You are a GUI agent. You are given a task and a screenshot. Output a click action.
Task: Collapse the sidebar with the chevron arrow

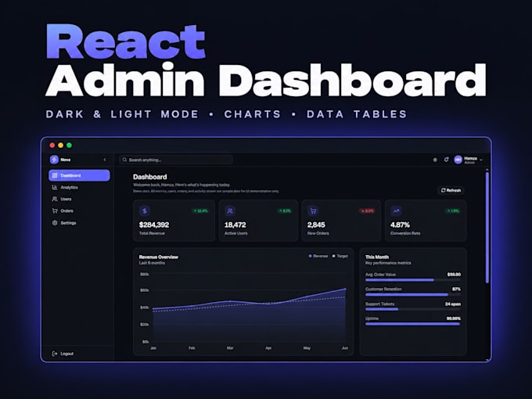[105, 160]
